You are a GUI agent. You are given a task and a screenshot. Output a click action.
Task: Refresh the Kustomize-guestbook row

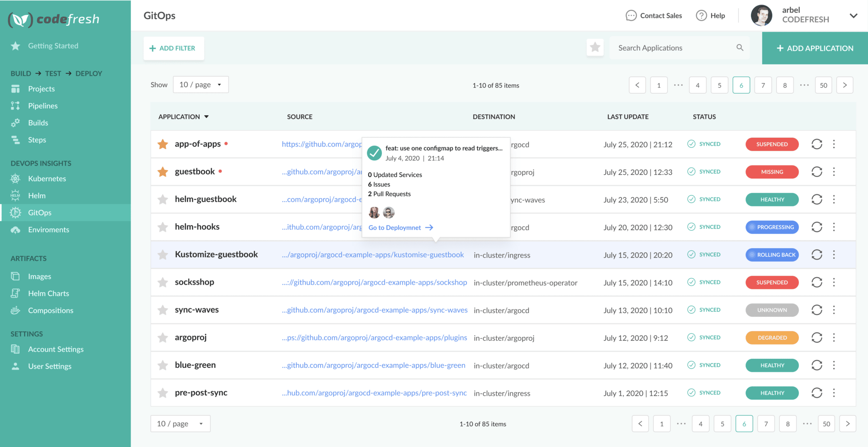click(x=817, y=255)
